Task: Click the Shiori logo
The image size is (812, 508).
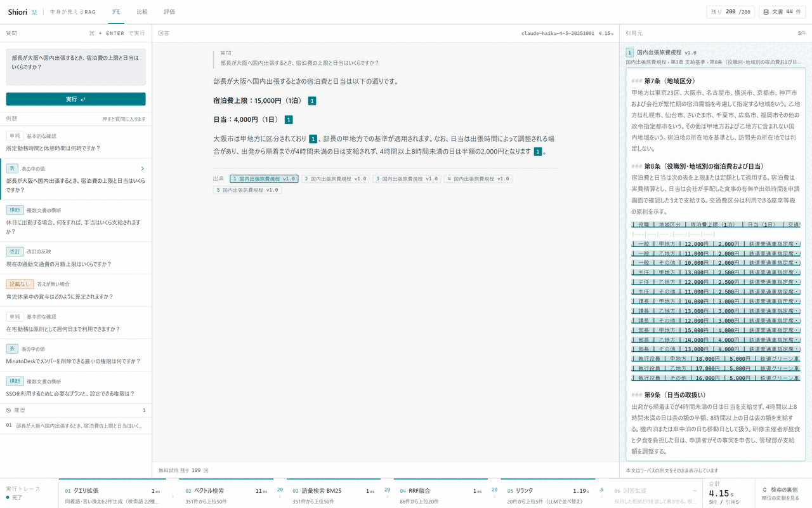Action: (22, 11)
